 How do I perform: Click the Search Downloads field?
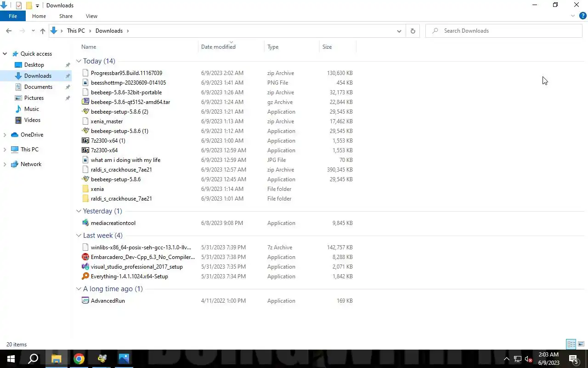504,31
